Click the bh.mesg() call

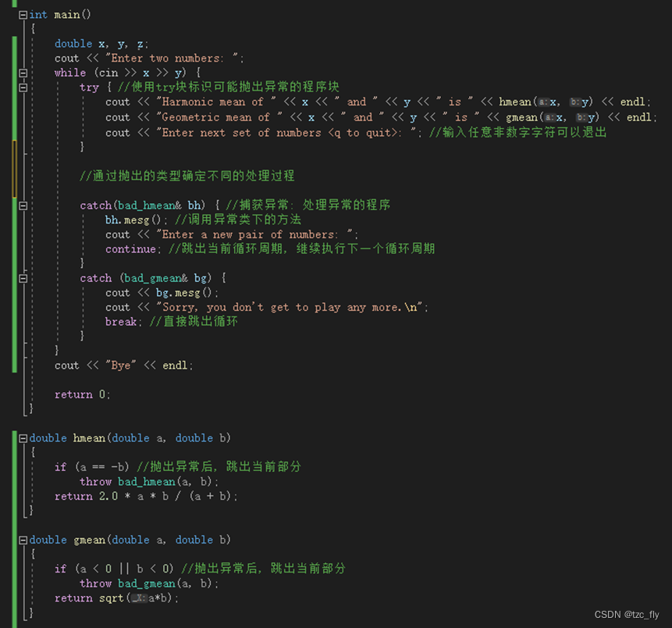(x=133, y=220)
